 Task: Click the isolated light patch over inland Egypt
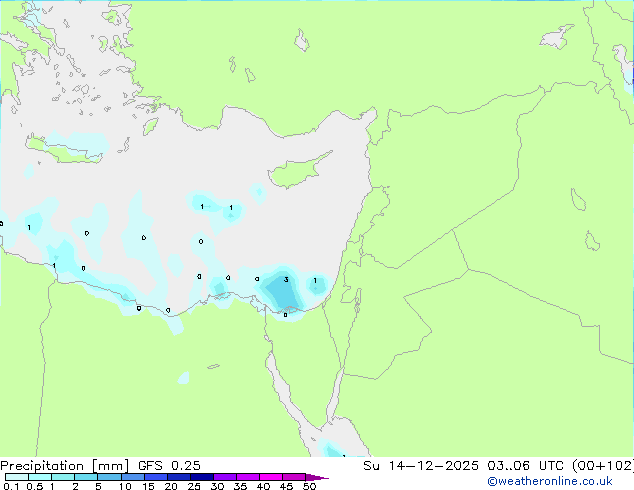click(184, 378)
